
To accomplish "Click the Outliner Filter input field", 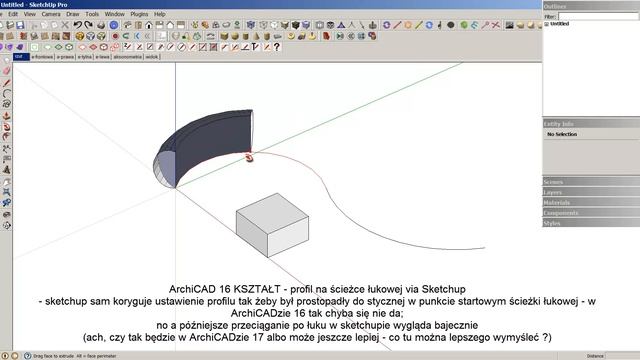I will (x=598, y=16).
